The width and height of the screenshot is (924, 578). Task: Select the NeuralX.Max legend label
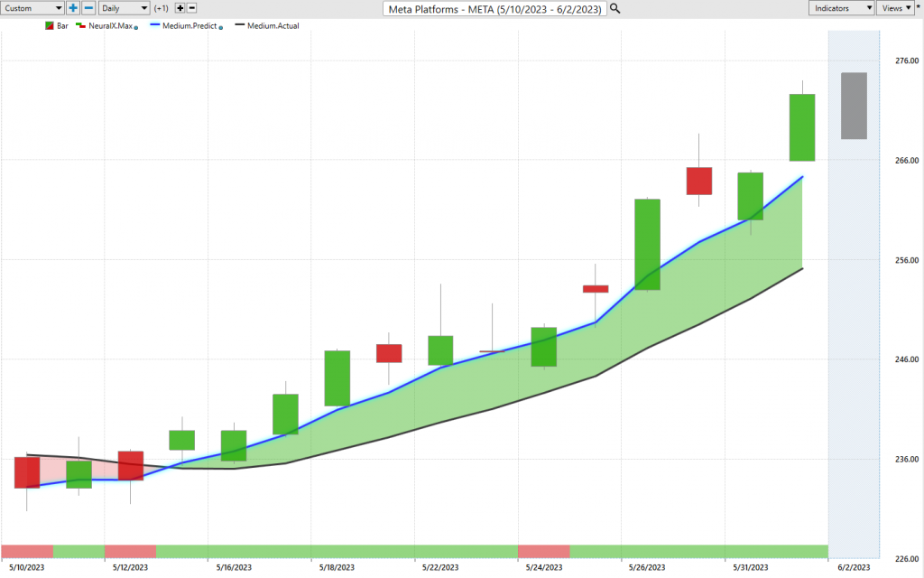[x=110, y=26]
